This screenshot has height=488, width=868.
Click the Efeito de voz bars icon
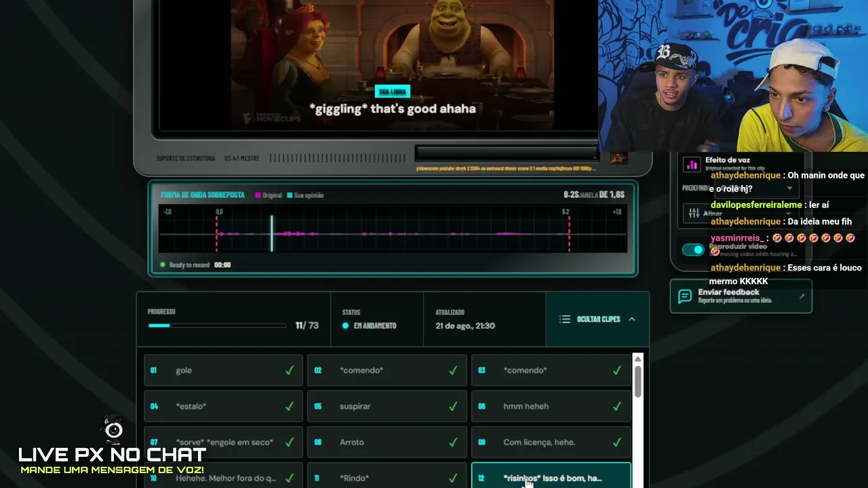[x=692, y=165]
